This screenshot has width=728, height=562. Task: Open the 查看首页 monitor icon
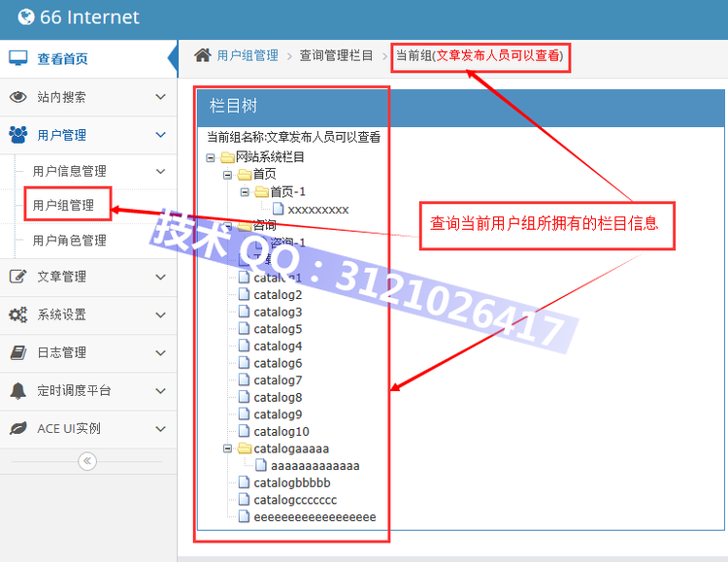(x=18, y=58)
